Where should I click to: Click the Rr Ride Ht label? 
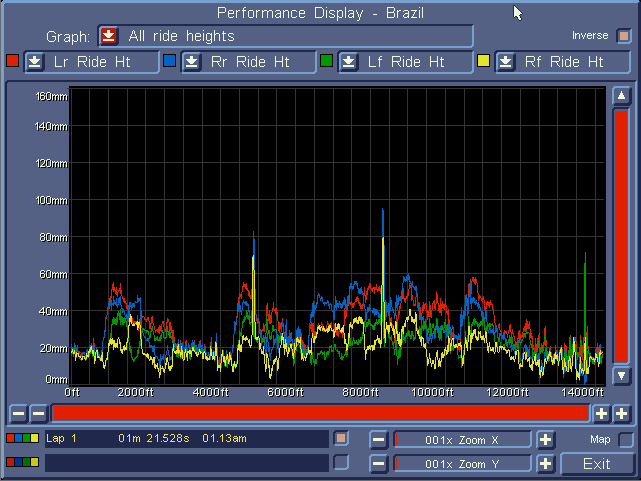point(250,62)
